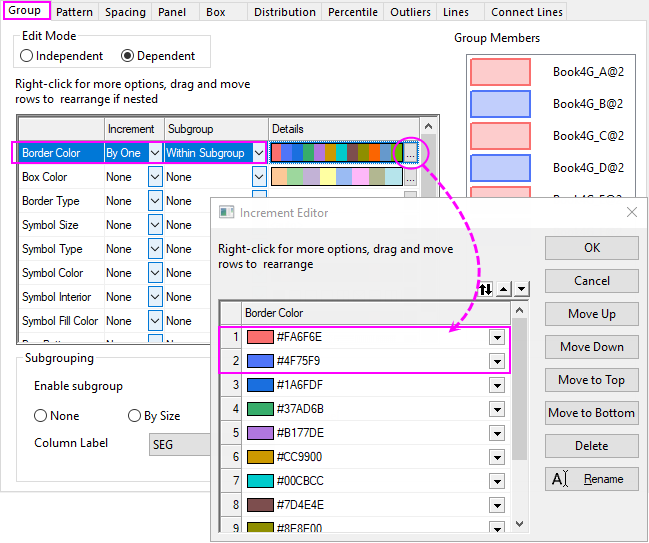Image resolution: width=649 pixels, height=543 pixels.
Task: Expand Within Subgroup dropdown for Border Color
Action: pyautogui.click(x=259, y=153)
